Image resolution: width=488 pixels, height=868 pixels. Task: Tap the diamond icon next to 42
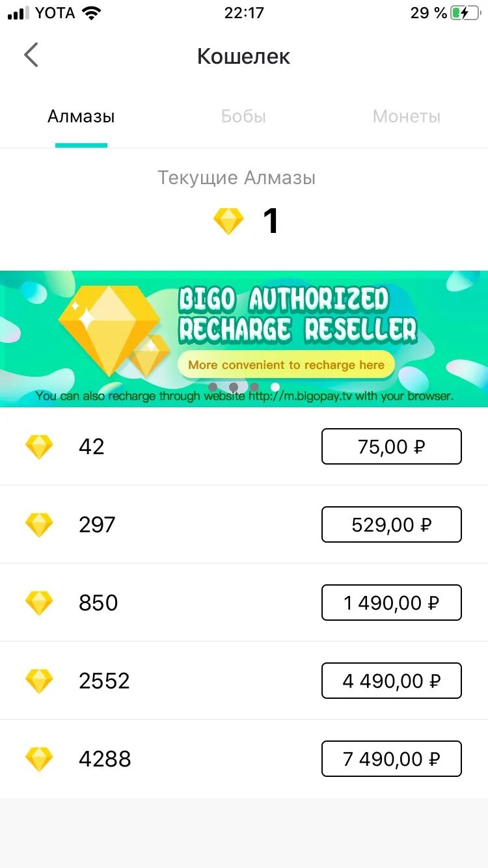[x=39, y=447]
